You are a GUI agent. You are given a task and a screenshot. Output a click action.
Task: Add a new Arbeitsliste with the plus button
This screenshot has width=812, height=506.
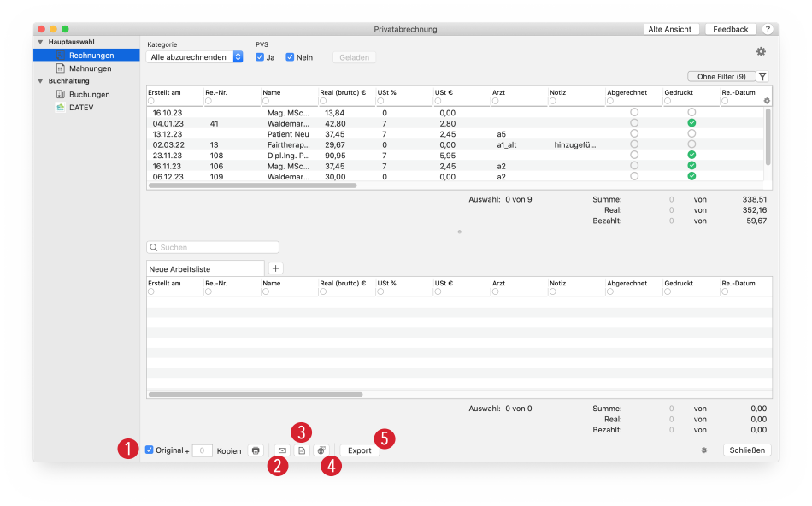(275, 268)
